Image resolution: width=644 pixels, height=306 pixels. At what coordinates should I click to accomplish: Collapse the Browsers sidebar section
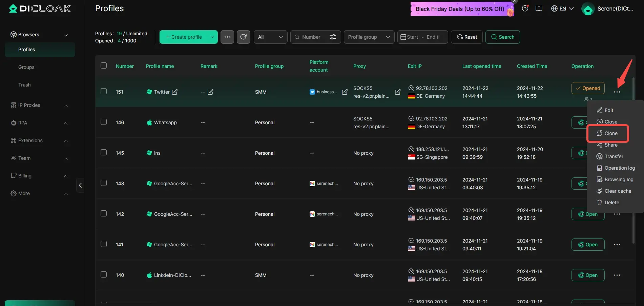click(66, 35)
